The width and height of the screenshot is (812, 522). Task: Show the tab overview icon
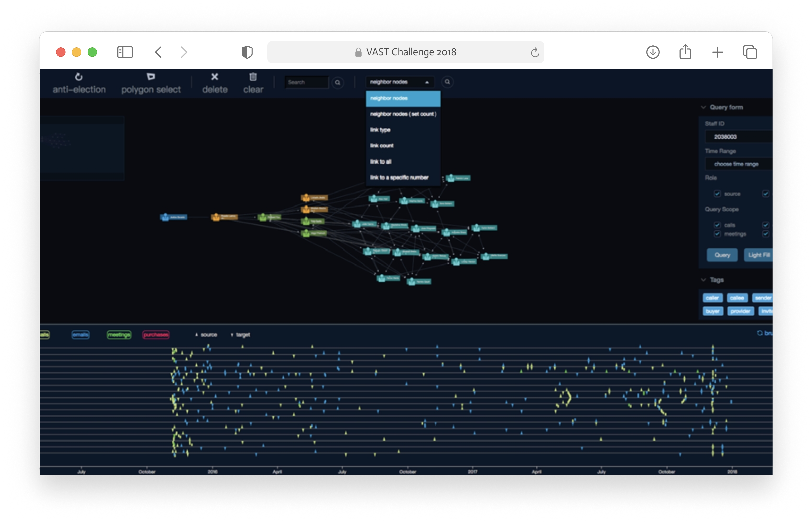point(750,52)
